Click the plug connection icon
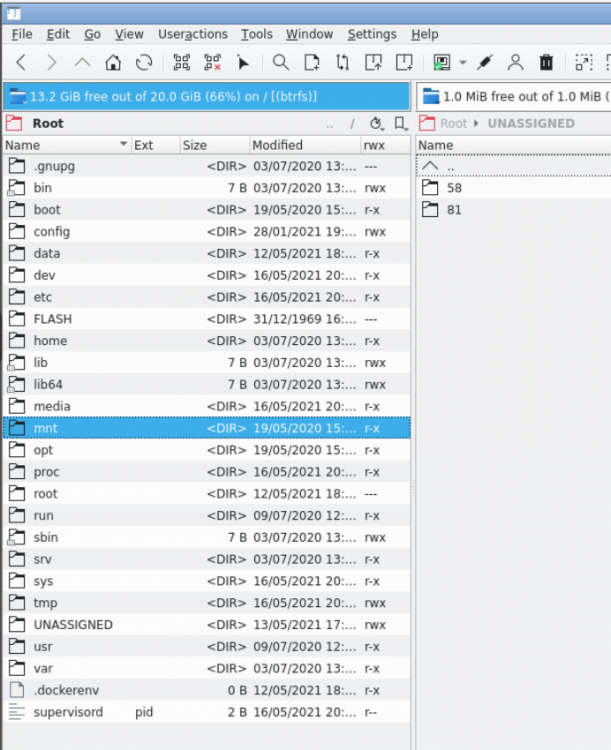This screenshot has width=611, height=750. (x=485, y=63)
